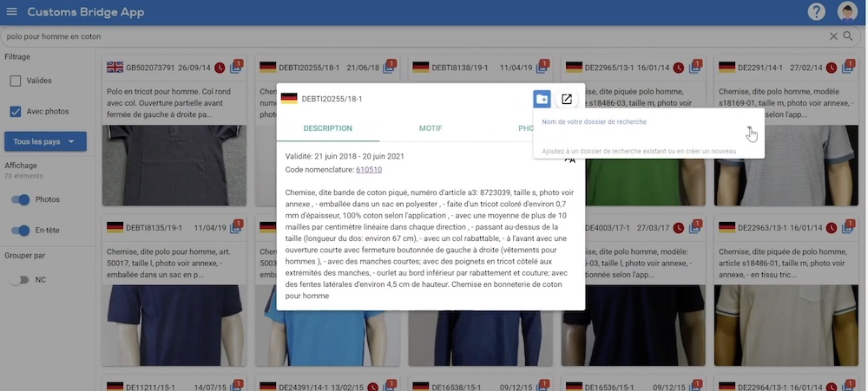Click UK flag on GB502073791 card
Image resolution: width=868 pixels, height=391 pixels.
click(x=115, y=68)
